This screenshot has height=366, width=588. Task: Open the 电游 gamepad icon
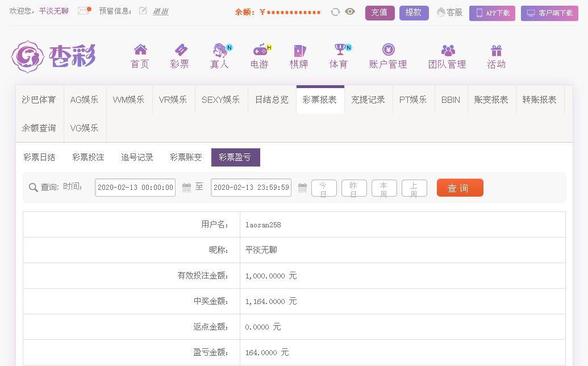tap(260, 50)
